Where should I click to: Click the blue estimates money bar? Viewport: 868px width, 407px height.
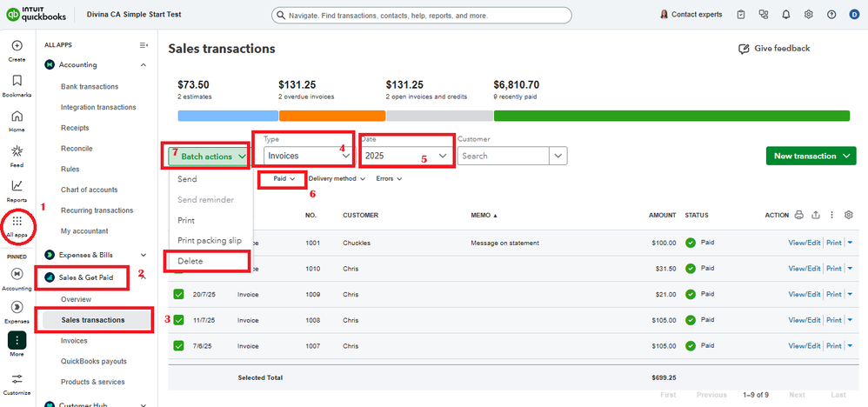[228, 116]
